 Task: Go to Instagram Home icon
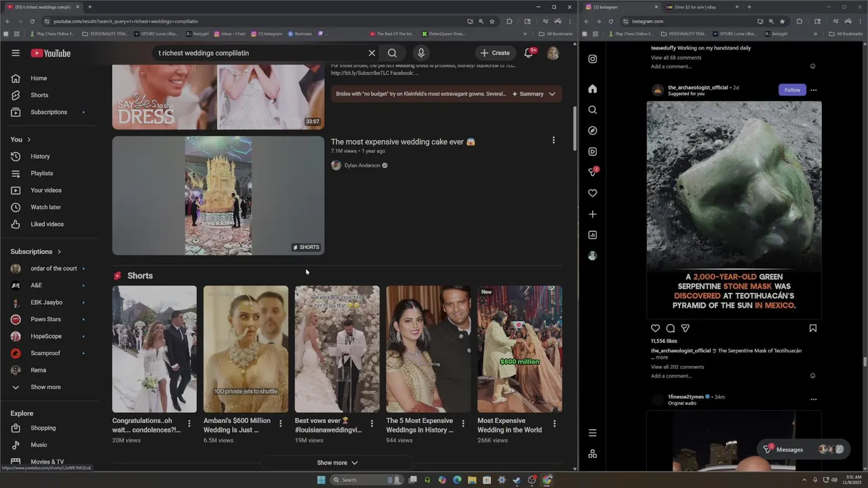pyautogui.click(x=593, y=89)
